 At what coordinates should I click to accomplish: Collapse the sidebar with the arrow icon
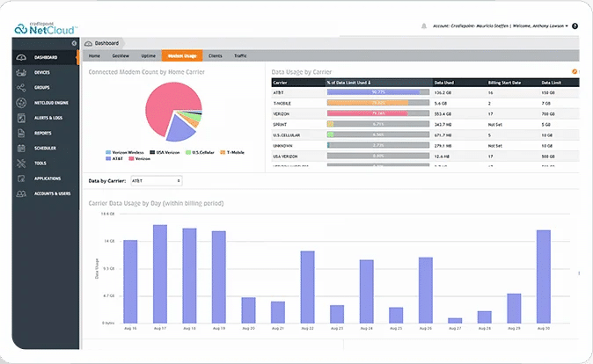coord(74,43)
